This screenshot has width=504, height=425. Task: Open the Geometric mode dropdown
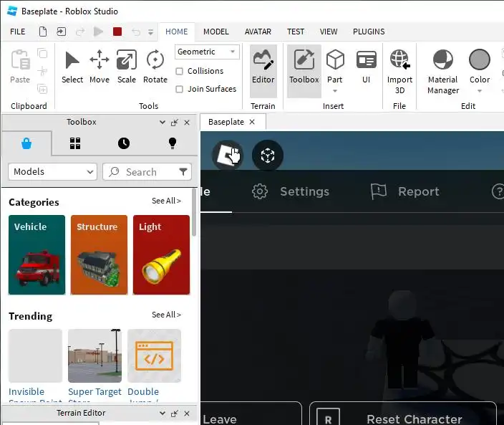208,52
